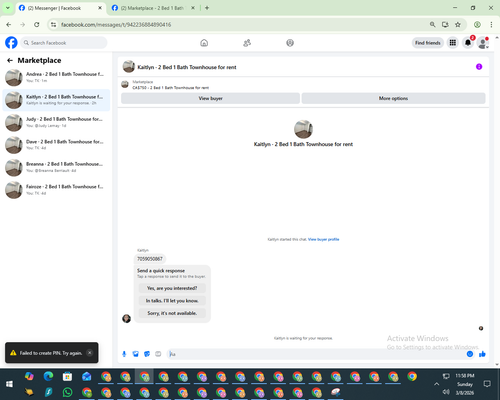Screen dimensions: 500x400
Task: Open the Facebook menu grid icon
Action: pos(453,43)
